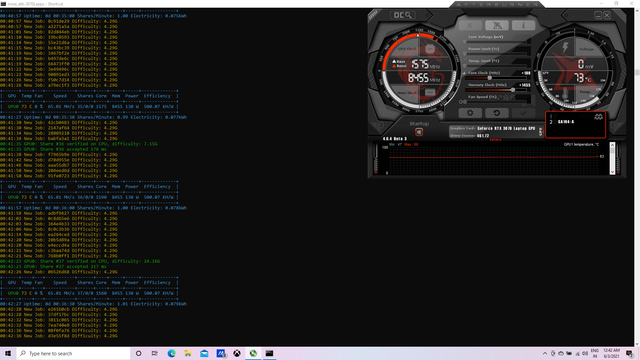The width and height of the screenshot is (640, 360).
Task: Minimize the Afterburner skin window
Action: tap(598, 15)
